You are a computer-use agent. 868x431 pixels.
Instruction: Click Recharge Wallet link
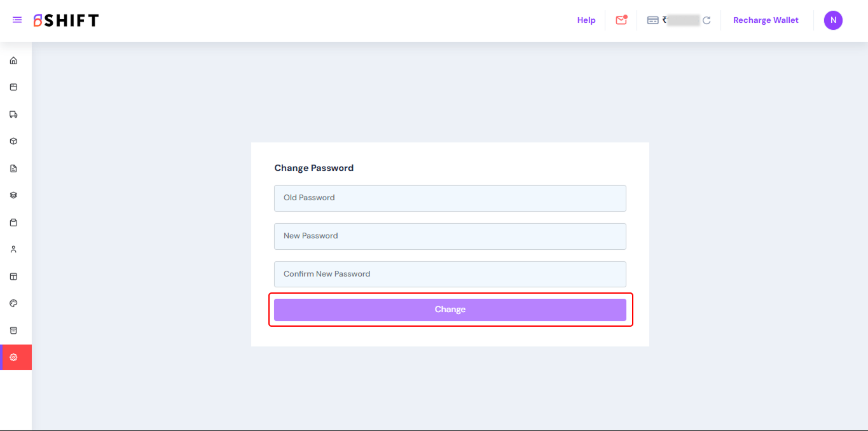766,20
